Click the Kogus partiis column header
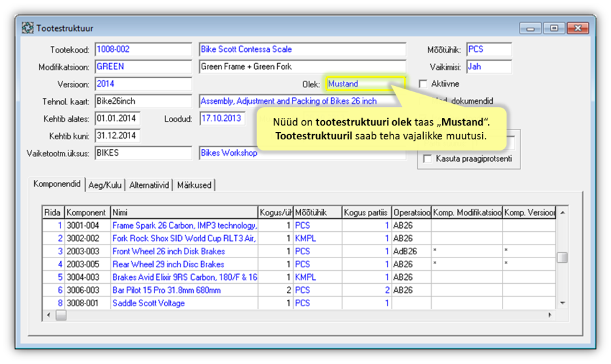The width and height of the screenshot is (611, 364). 367,212
